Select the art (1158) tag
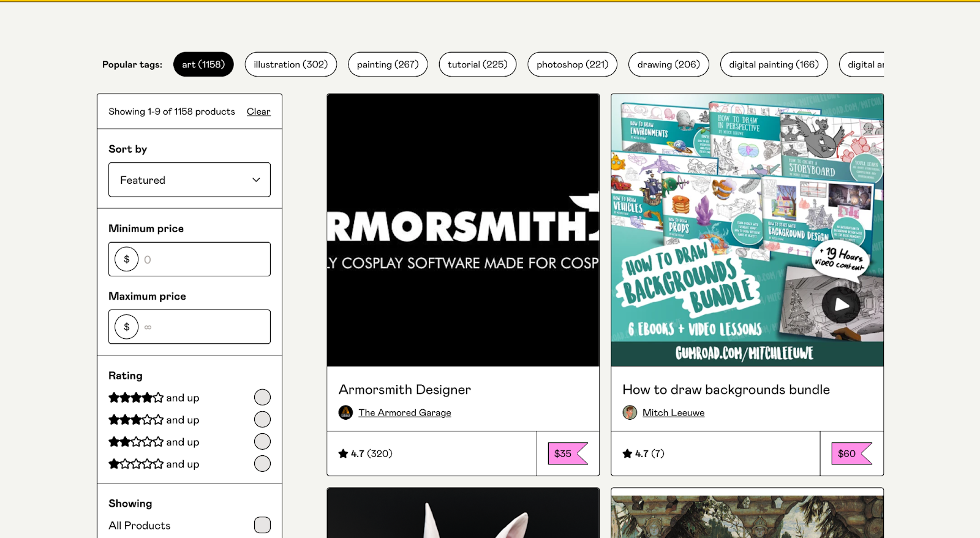 pos(203,64)
